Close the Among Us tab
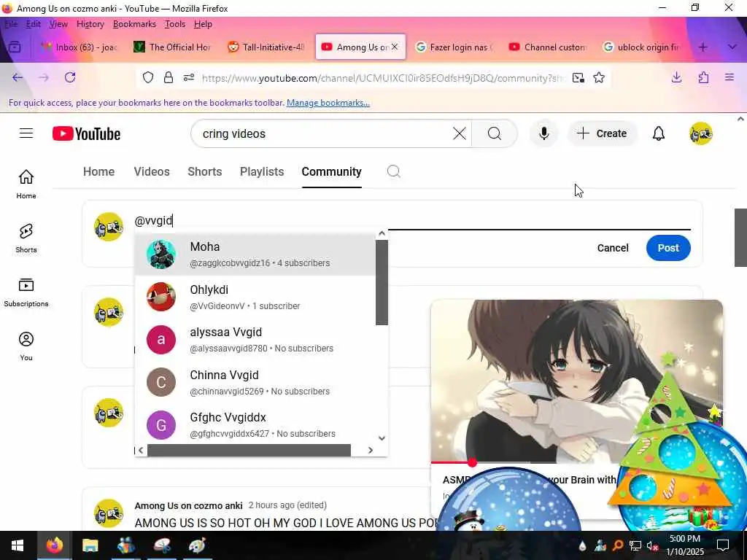 tap(395, 47)
